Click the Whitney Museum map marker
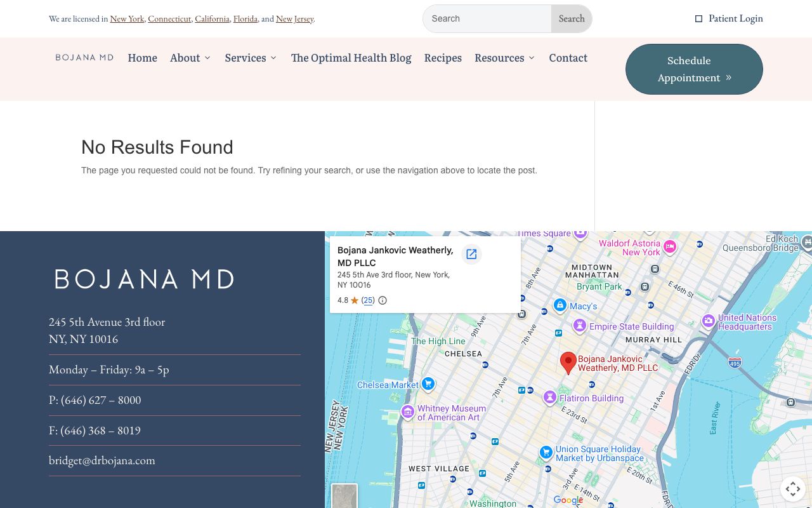The width and height of the screenshot is (812, 508). [x=407, y=411]
